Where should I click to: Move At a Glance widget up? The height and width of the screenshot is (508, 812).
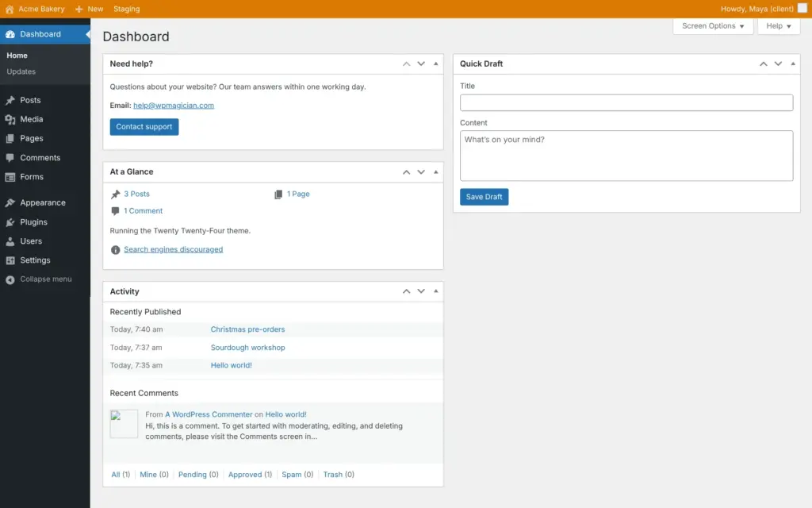tap(407, 172)
